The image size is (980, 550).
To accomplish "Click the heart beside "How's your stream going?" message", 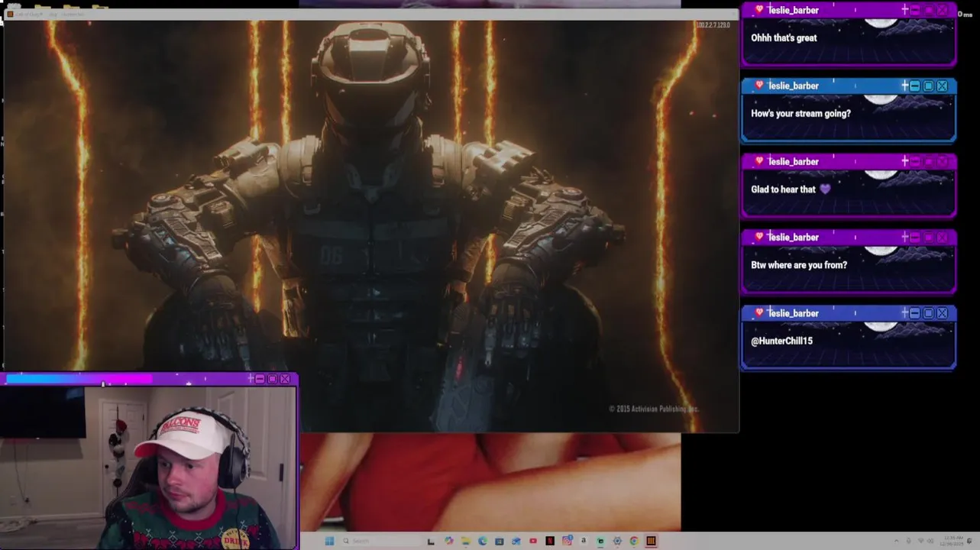I will pyautogui.click(x=758, y=86).
